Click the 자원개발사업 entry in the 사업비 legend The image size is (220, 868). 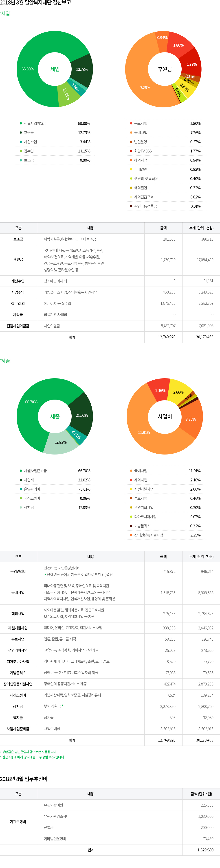coord(144,489)
